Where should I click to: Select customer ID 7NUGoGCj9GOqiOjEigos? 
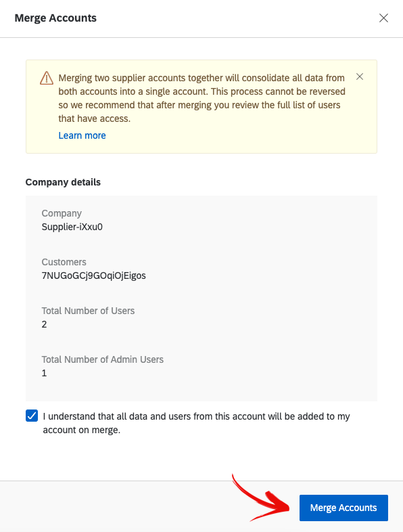94,275
